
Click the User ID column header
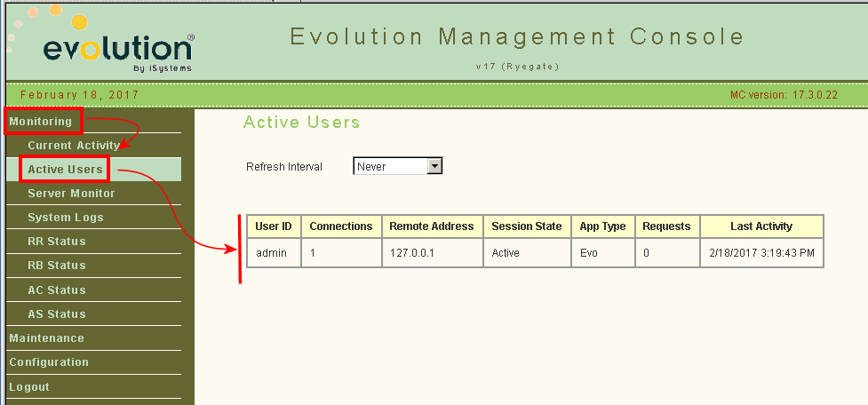pos(274,226)
